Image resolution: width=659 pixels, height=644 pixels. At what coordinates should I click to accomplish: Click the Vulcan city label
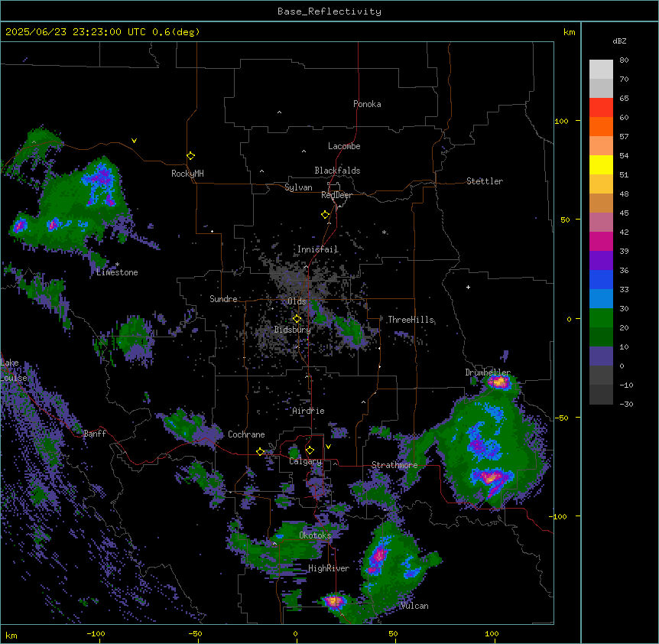415,606
